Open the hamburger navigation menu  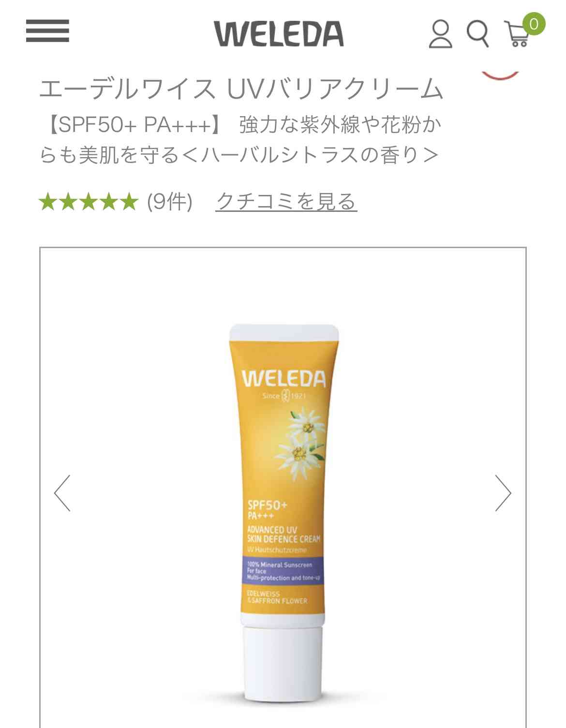(x=47, y=31)
